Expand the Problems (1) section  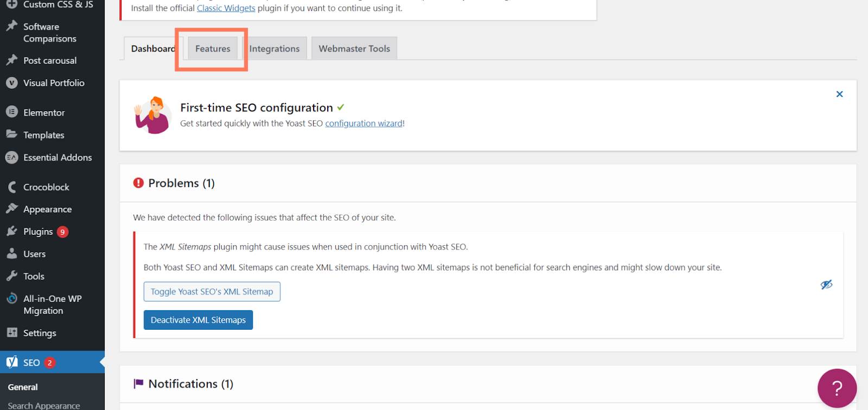coord(181,183)
